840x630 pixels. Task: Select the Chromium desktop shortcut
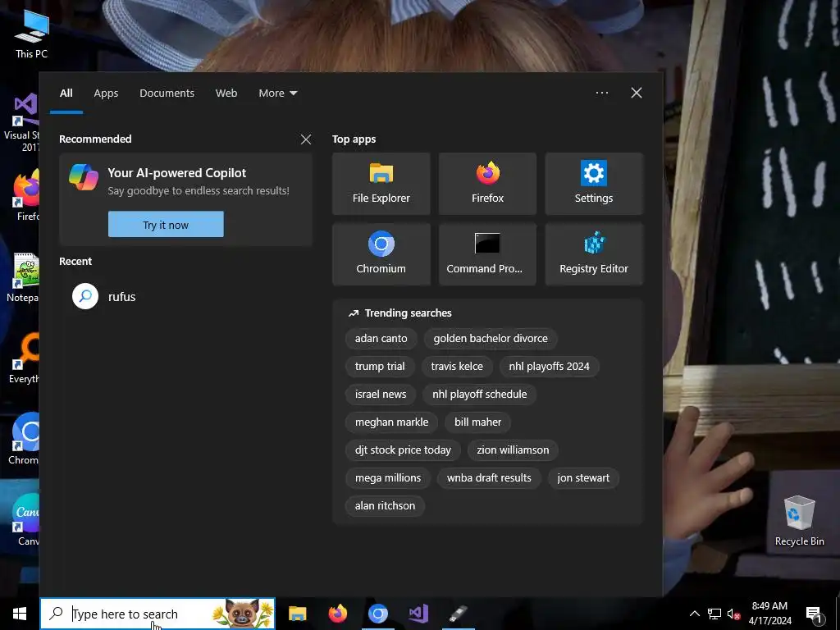coord(25,438)
